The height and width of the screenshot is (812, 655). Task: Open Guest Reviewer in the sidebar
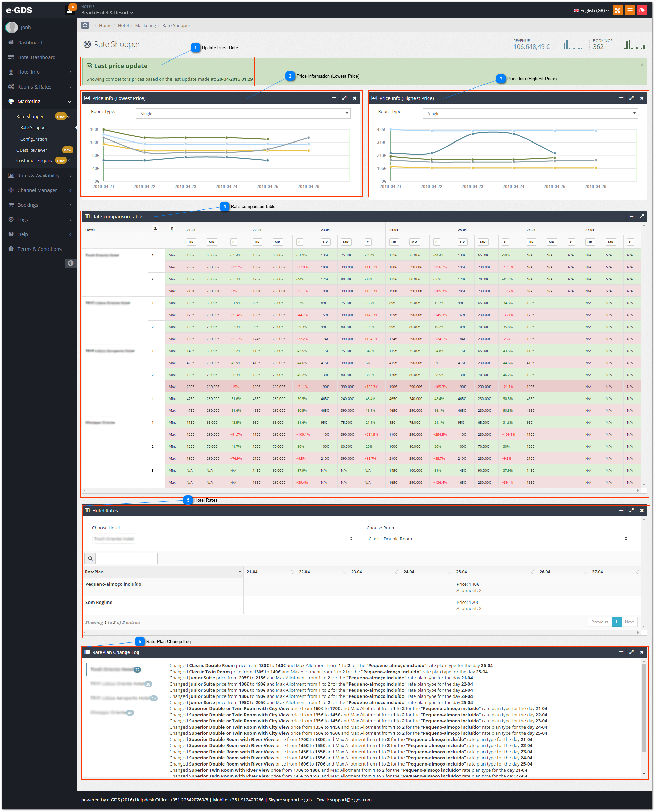(x=32, y=150)
